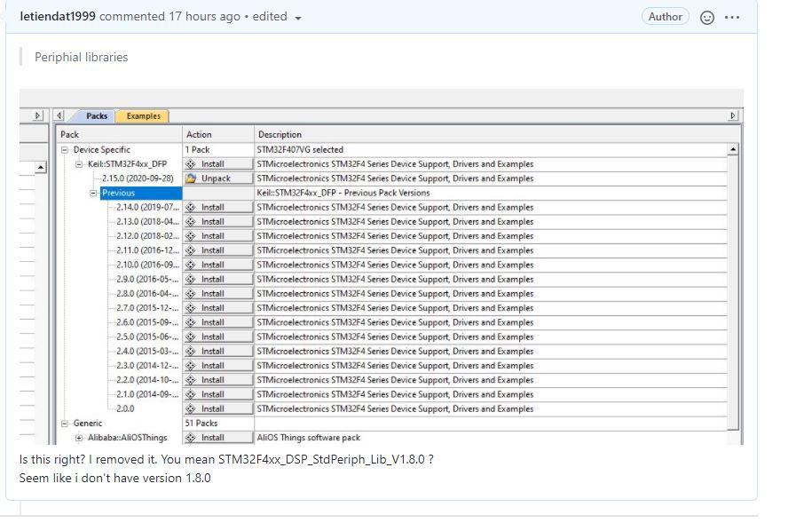The height and width of the screenshot is (531, 812).
Task: Click the left pane scroll-up arrow
Action: pyautogui.click(x=41, y=167)
